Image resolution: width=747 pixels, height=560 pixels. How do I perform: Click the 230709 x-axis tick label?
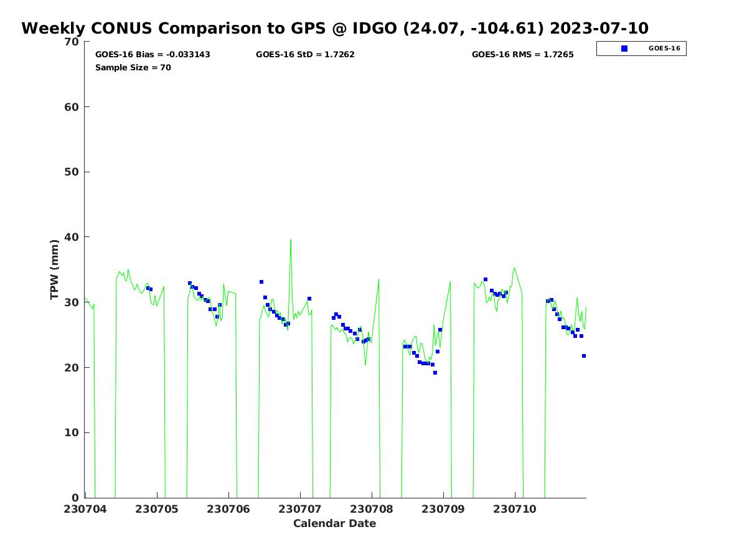tap(443, 509)
